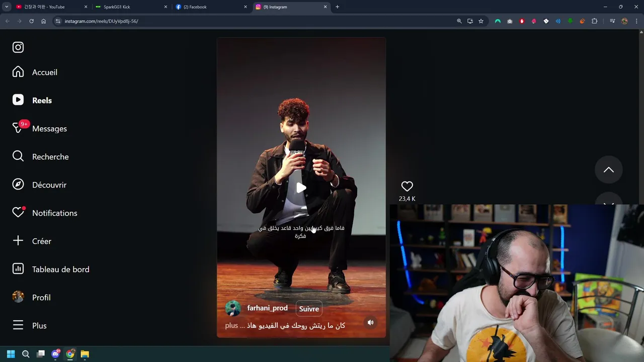Like the reel with the heart icon
This screenshot has width=644, height=362.
tap(407, 187)
